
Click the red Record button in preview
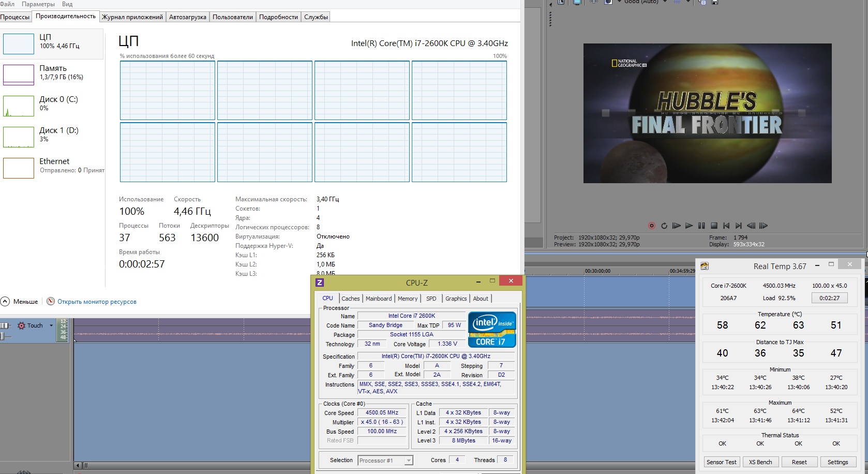pyautogui.click(x=652, y=226)
